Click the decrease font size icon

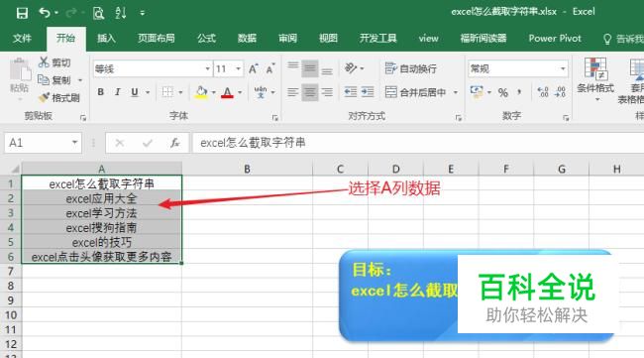click(269, 68)
